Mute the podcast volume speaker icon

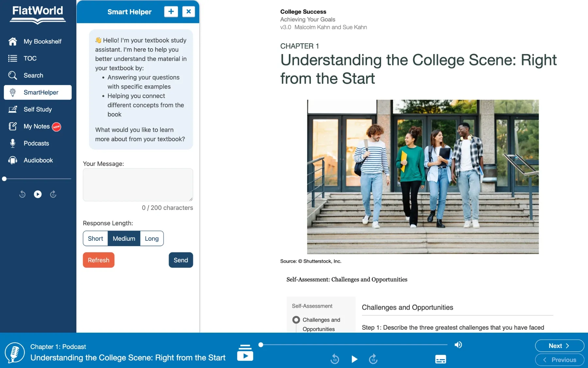pyautogui.click(x=458, y=345)
